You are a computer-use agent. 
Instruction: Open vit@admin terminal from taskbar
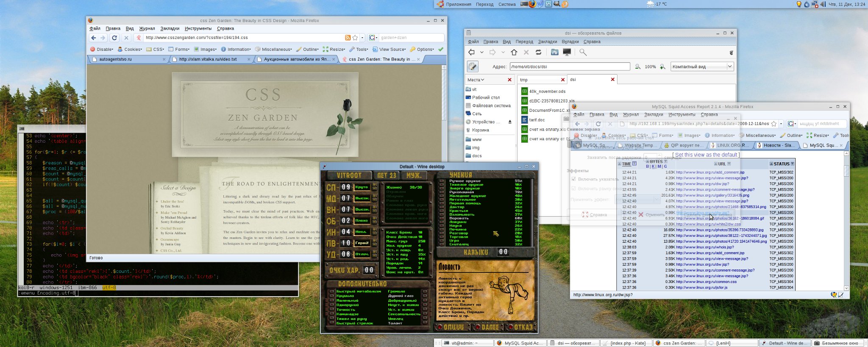tap(467, 343)
